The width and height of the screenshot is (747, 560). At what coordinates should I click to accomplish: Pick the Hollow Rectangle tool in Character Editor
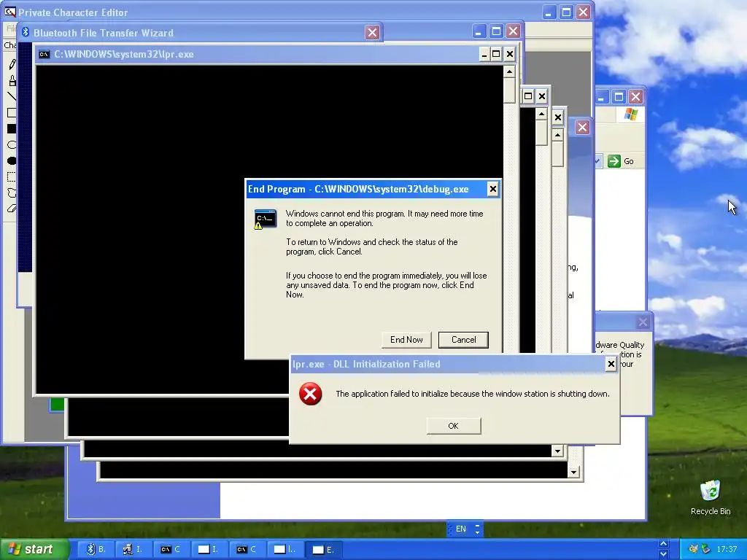tap(12, 113)
